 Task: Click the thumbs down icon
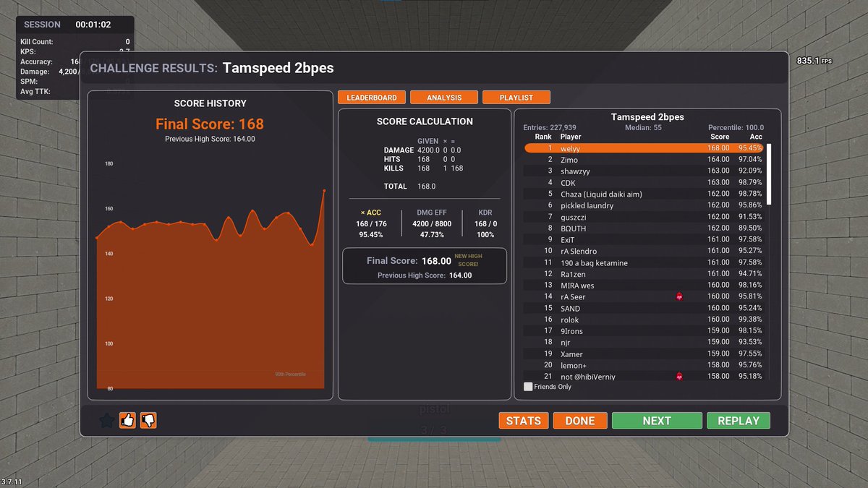(148, 420)
